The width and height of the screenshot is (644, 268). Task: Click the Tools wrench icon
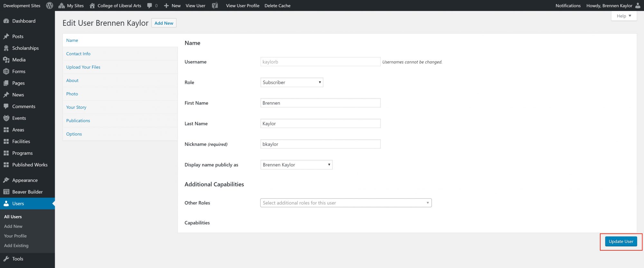pos(6,259)
